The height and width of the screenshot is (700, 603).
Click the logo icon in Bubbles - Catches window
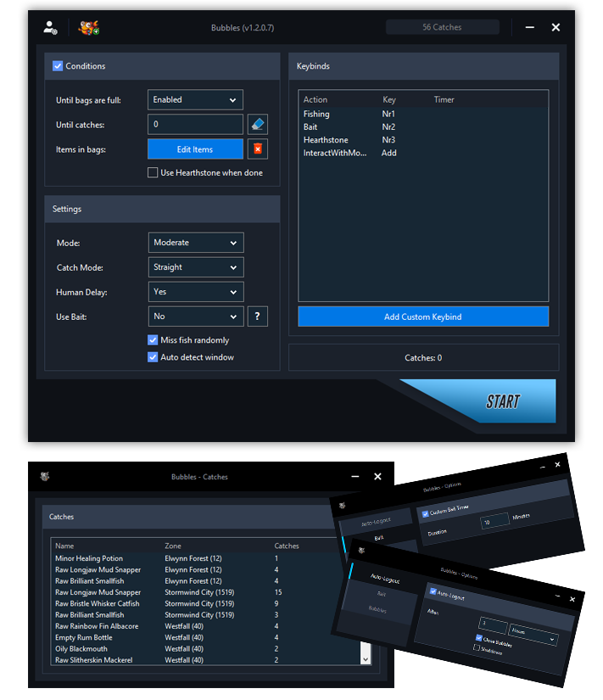coord(44,477)
